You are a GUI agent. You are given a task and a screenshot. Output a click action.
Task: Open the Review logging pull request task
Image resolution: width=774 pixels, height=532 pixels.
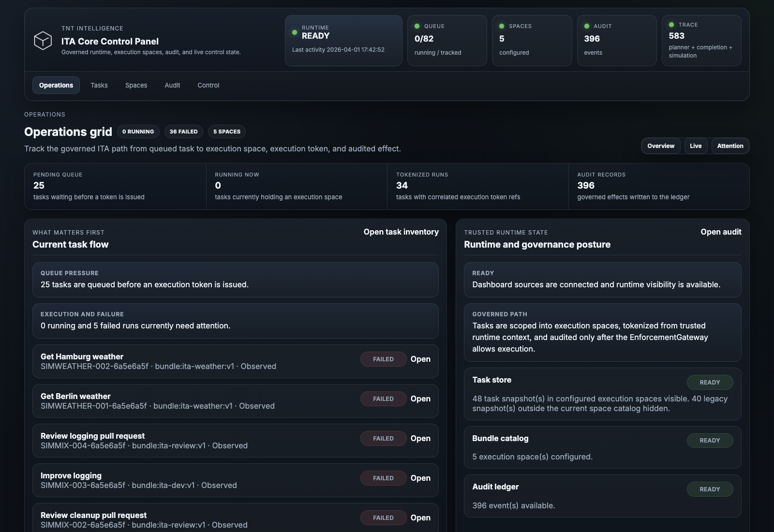pos(420,438)
